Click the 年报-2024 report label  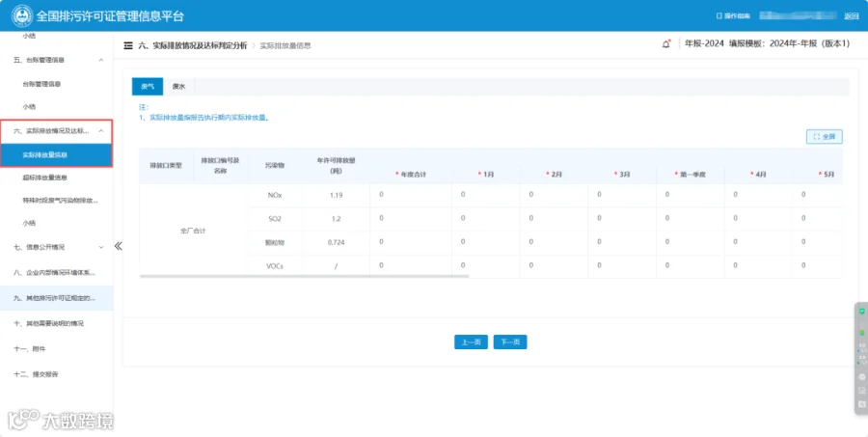click(704, 43)
